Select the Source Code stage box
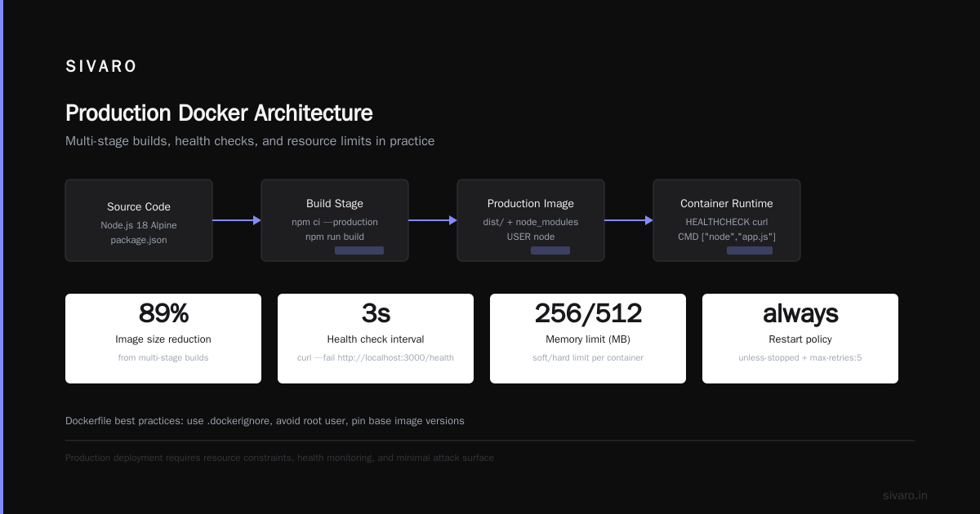 pos(139,220)
